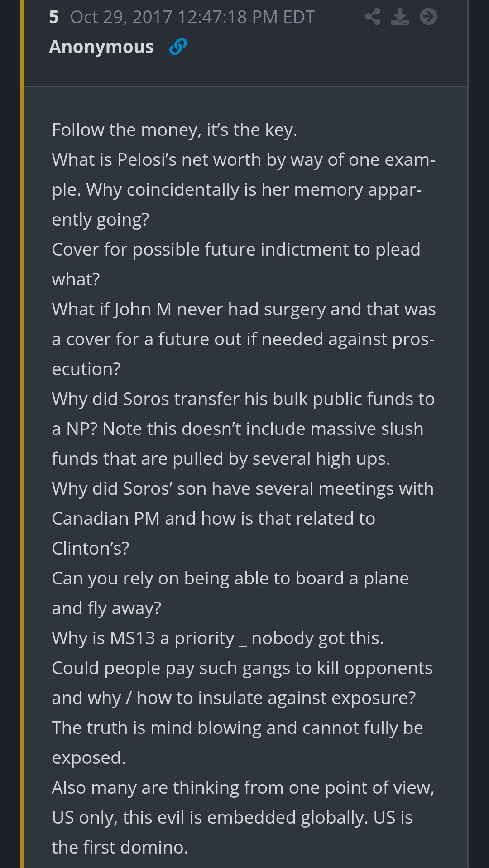Click the line "Follow the money, it's the key."
This screenshot has width=489, height=868.
(174, 130)
